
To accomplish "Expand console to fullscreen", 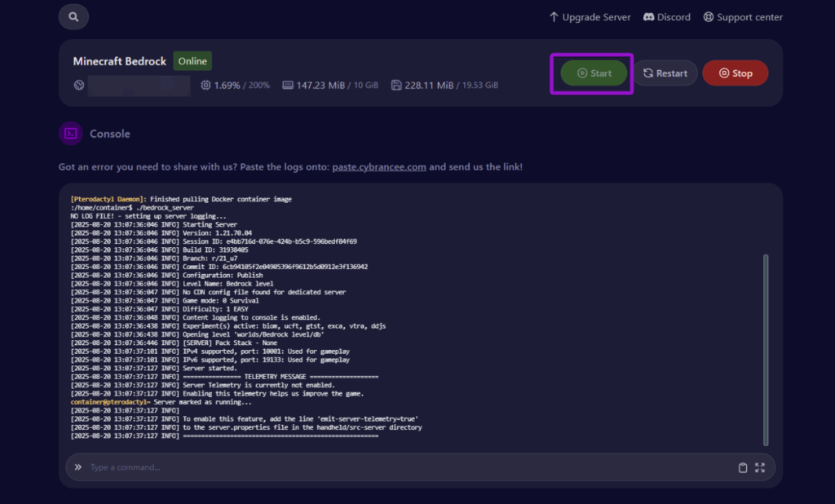I will [760, 468].
